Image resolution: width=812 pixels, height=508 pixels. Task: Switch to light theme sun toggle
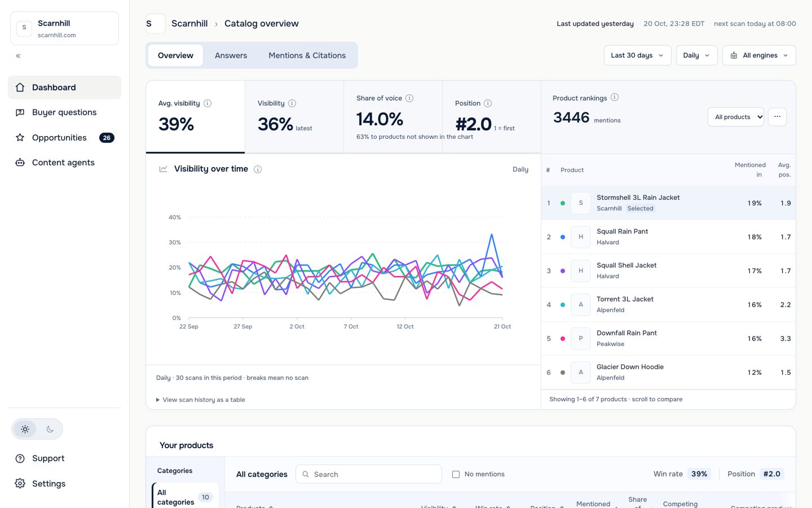pyautogui.click(x=25, y=429)
